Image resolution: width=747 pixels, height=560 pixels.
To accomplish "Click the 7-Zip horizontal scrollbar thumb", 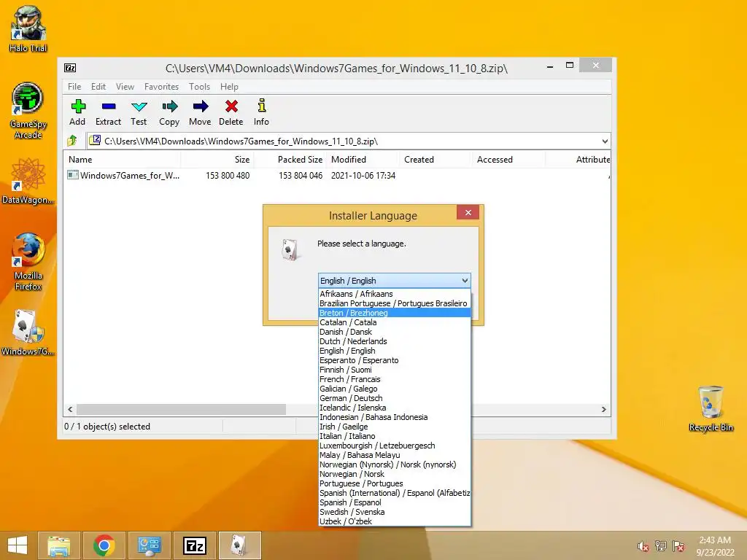I will coord(181,410).
